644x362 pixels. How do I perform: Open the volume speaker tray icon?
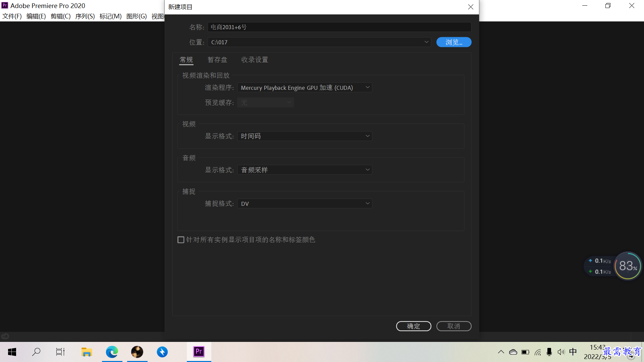[x=561, y=352]
